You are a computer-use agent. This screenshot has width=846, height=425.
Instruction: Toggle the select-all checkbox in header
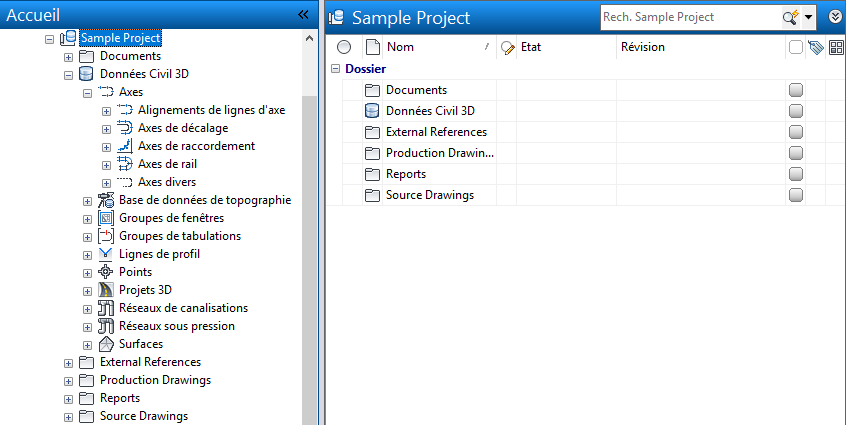[x=795, y=47]
